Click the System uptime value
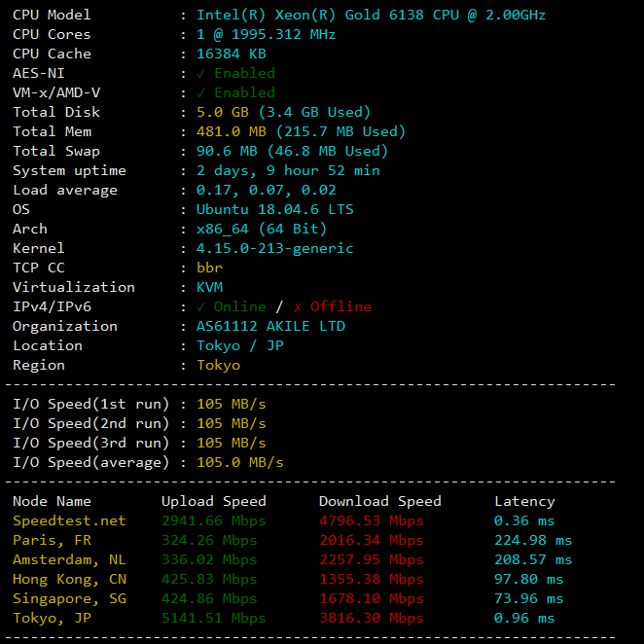The height and width of the screenshot is (644, 644). coord(288,170)
